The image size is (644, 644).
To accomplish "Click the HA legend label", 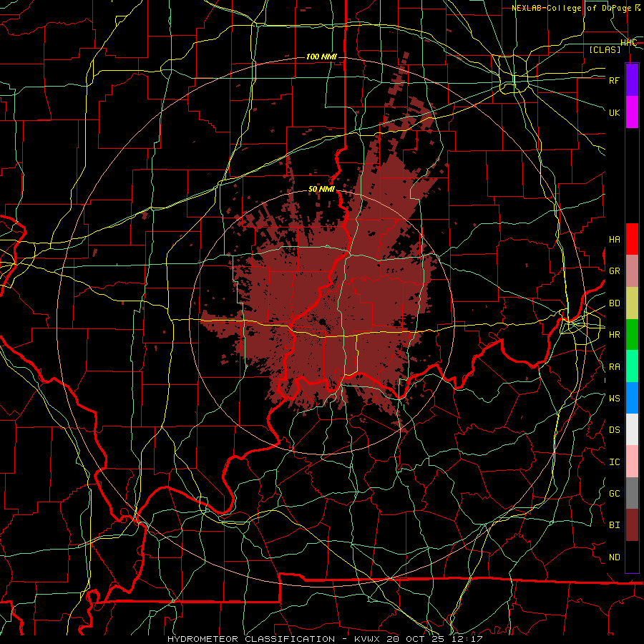I will (x=614, y=240).
